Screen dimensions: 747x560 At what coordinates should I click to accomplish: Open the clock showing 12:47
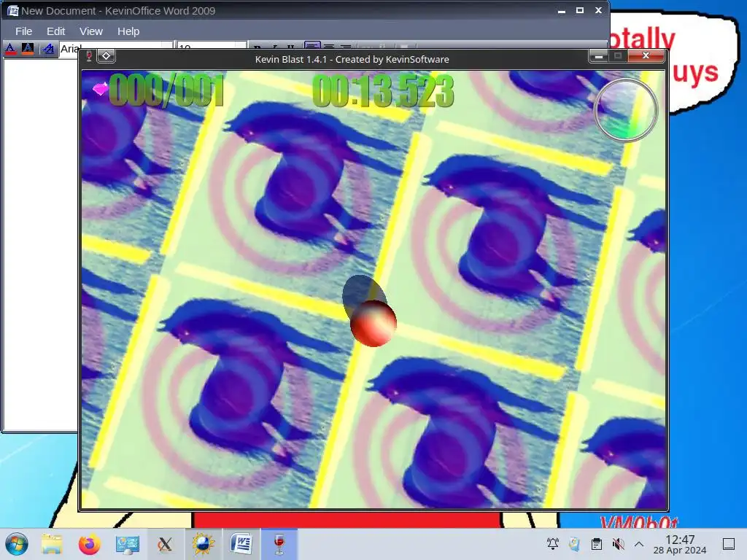tap(680, 544)
